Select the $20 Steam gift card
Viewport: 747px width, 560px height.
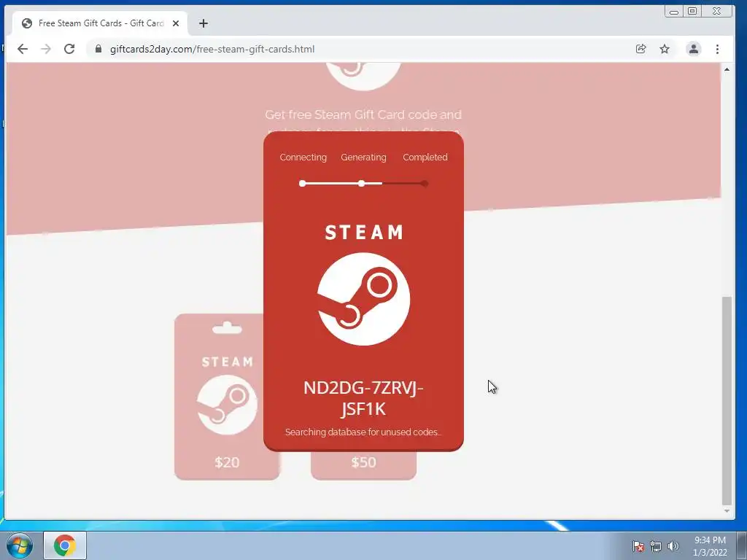pyautogui.click(x=227, y=397)
